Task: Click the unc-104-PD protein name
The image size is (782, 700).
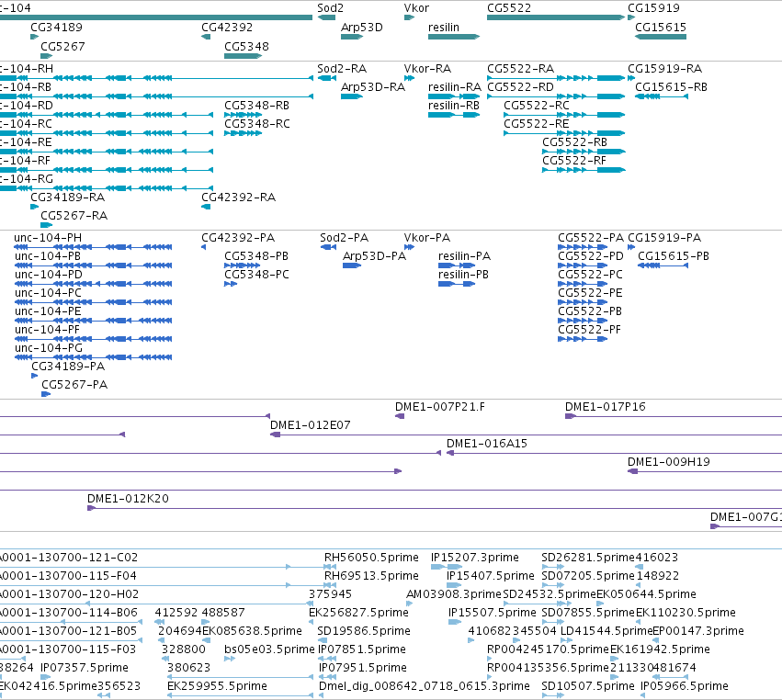Action: click(x=49, y=275)
